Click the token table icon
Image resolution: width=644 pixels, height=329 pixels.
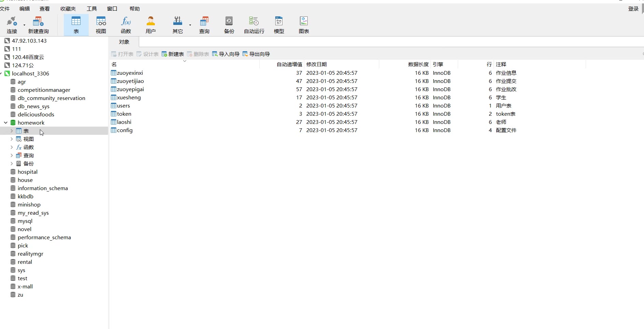click(x=114, y=114)
